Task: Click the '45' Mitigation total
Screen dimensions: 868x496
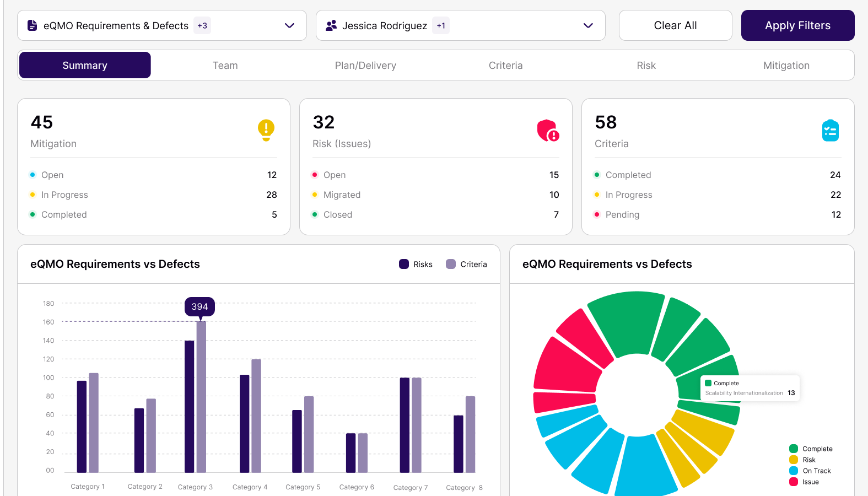Action: point(42,122)
